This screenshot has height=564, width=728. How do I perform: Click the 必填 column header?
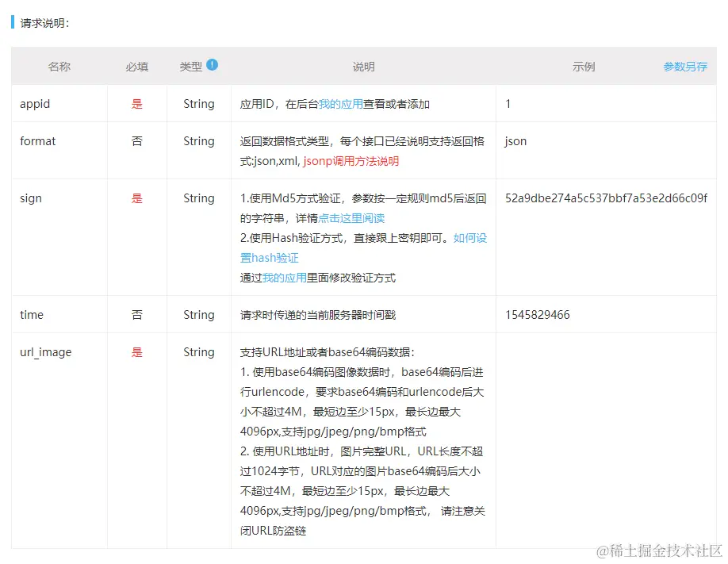(137, 67)
